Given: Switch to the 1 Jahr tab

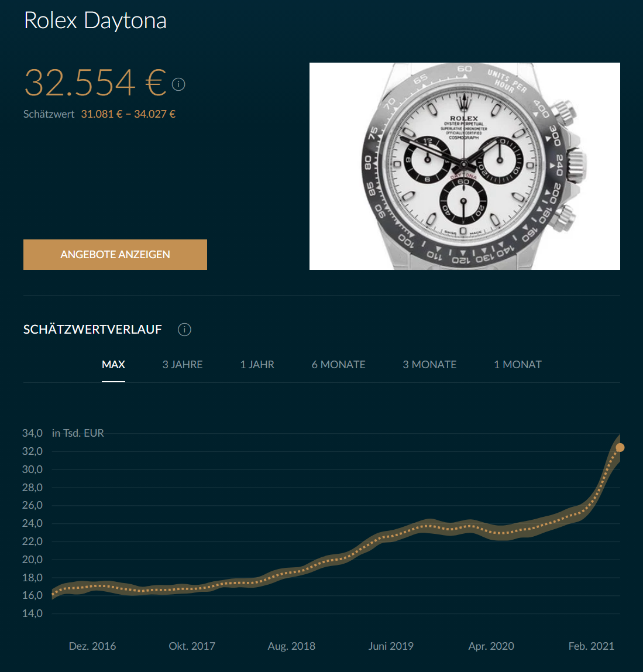Looking at the screenshot, I should coord(257,365).
